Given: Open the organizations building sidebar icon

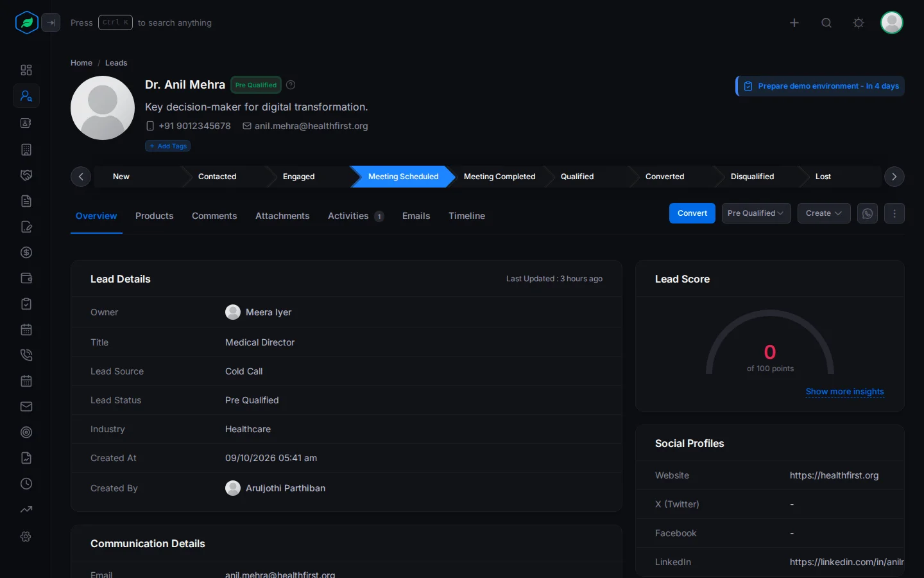Looking at the screenshot, I should click(26, 150).
